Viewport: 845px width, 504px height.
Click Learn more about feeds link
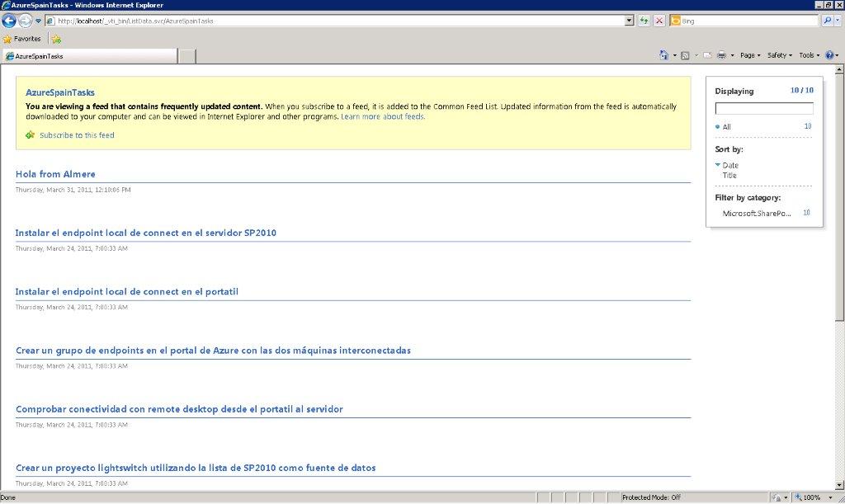tap(383, 116)
